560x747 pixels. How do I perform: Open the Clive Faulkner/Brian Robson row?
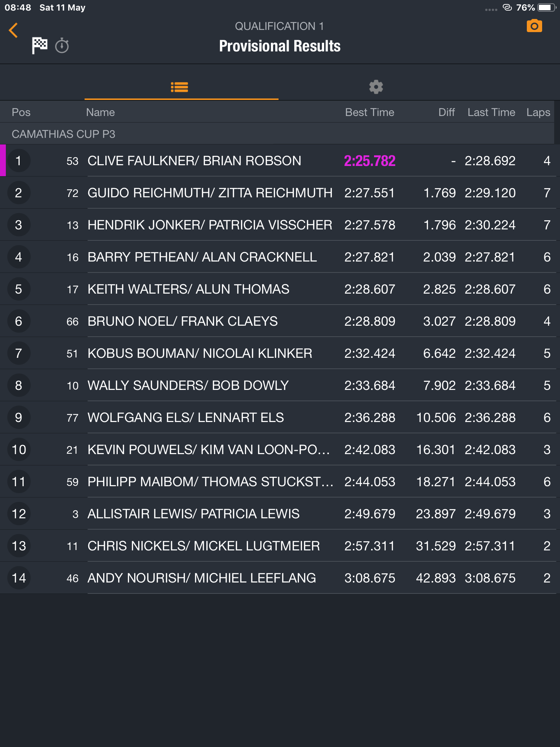click(x=280, y=161)
